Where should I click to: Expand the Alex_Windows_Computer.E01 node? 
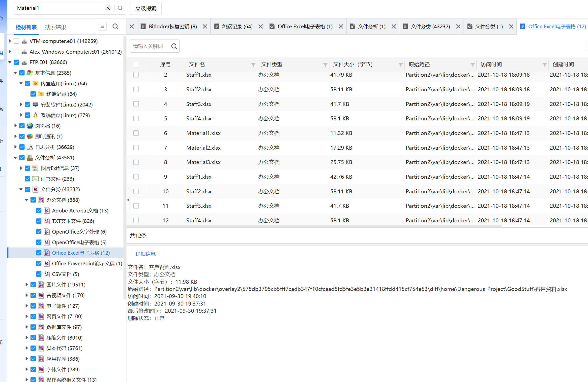pos(10,52)
